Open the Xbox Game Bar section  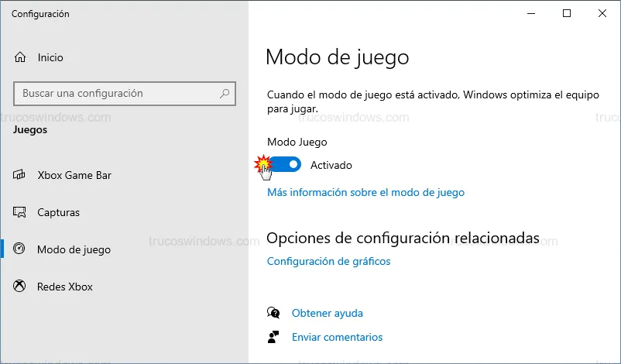click(74, 175)
